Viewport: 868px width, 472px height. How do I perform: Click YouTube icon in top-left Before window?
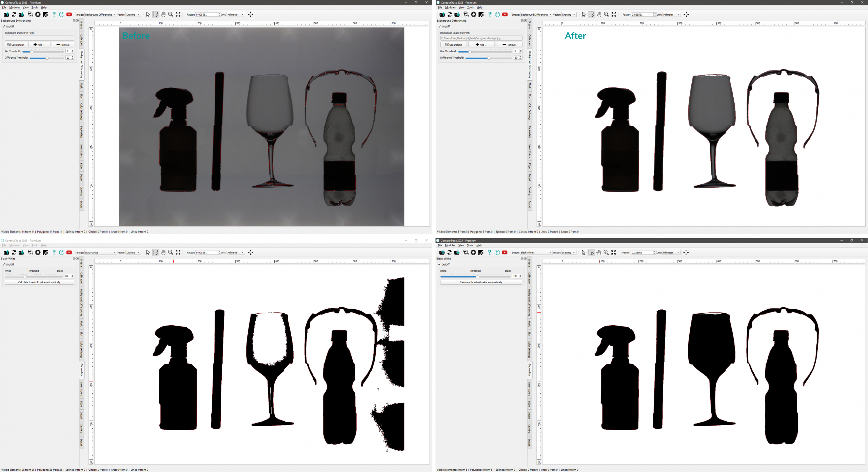[x=69, y=15]
